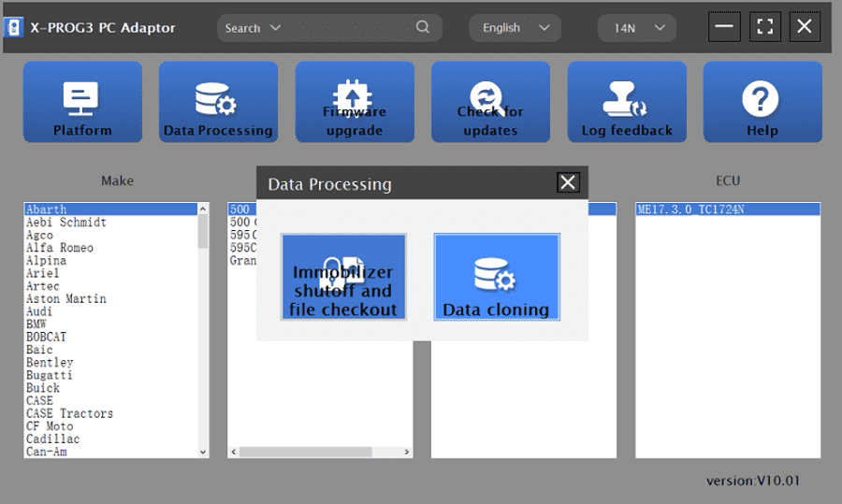
Task: Select BOBCAT in Make list
Action: pyautogui.click(x=110, y=337)
